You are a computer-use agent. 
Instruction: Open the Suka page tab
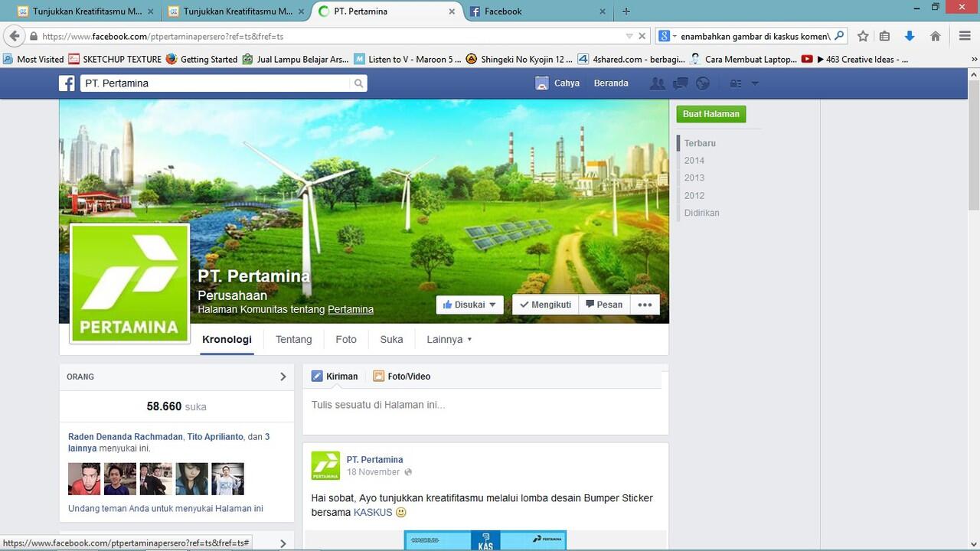pyautogui.click(x=391, y=339)
